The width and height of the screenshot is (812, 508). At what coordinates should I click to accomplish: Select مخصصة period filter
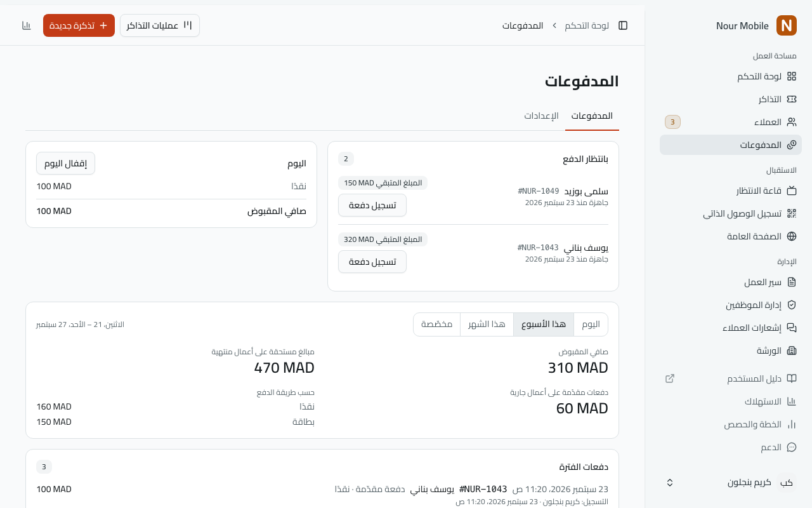[x=437, y=324]
